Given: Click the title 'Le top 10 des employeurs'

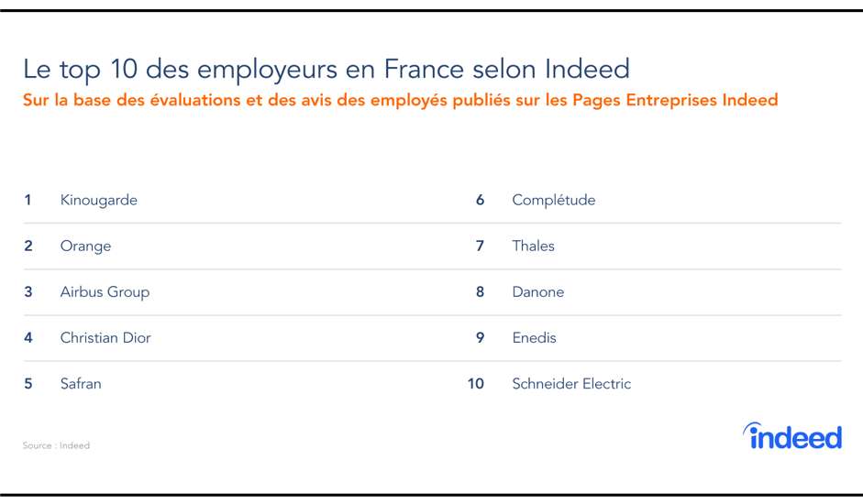Looking at the screenshot, I should 326,70.
